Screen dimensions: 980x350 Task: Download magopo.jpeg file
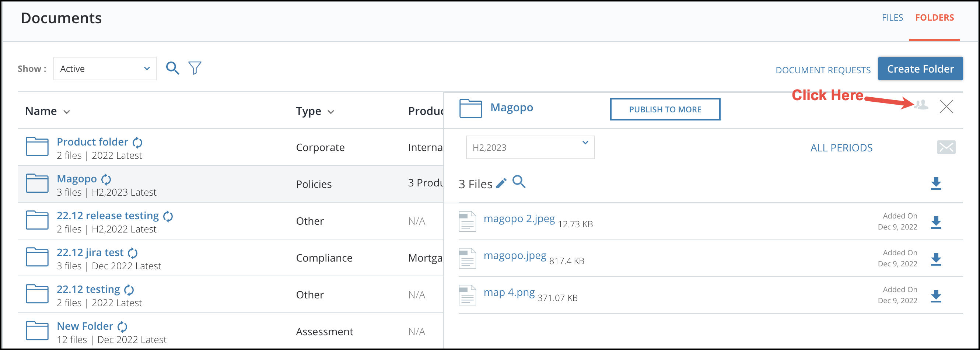click(936, 259)
